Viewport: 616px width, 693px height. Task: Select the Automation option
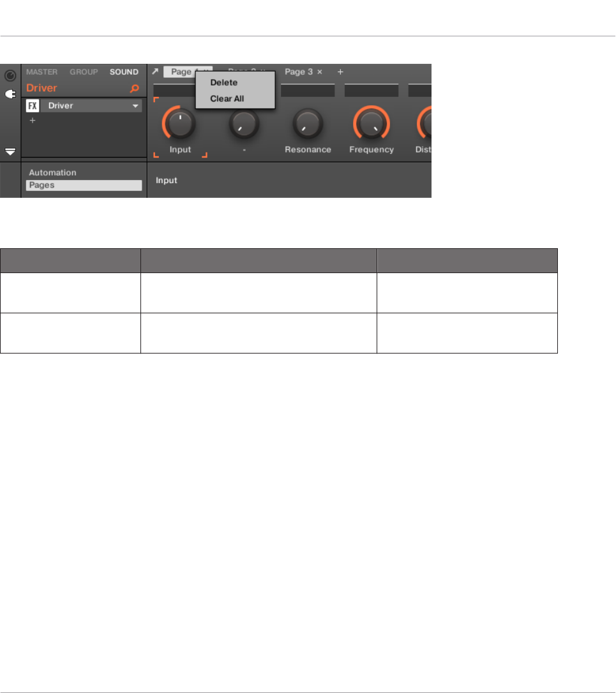pyautogui.click(x=52, y=173)
